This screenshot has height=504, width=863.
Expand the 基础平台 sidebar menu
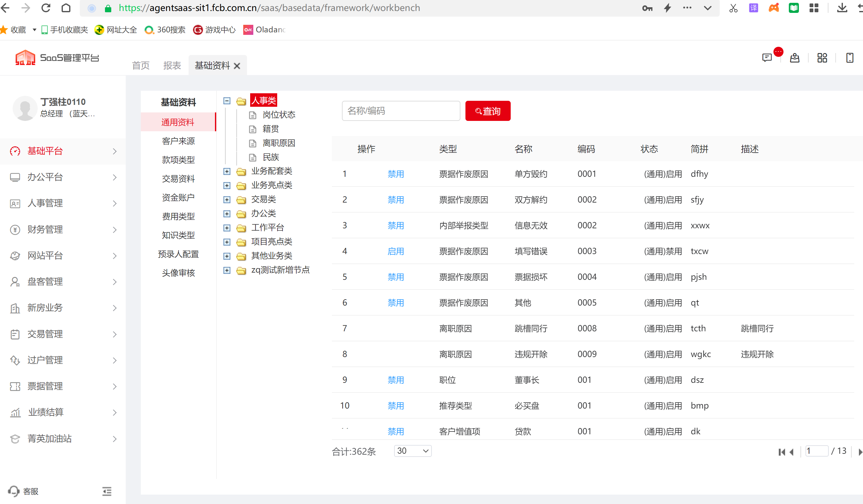coord(63,151)
